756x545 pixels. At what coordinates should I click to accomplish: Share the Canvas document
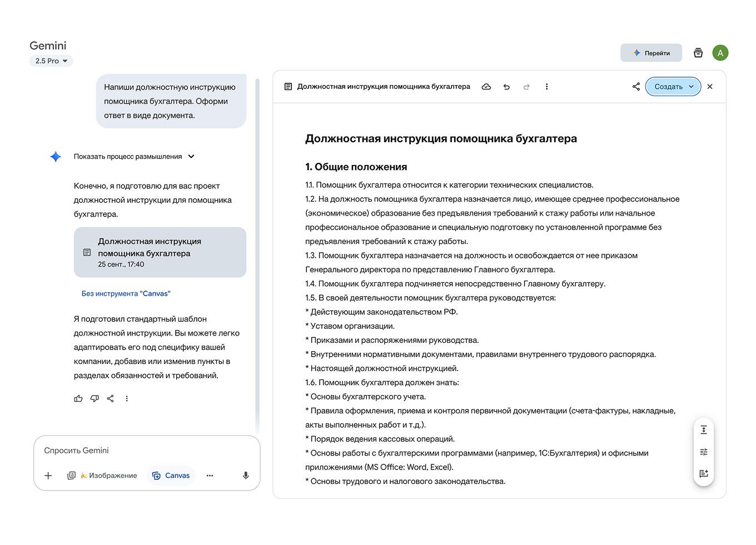coord(636,87)
